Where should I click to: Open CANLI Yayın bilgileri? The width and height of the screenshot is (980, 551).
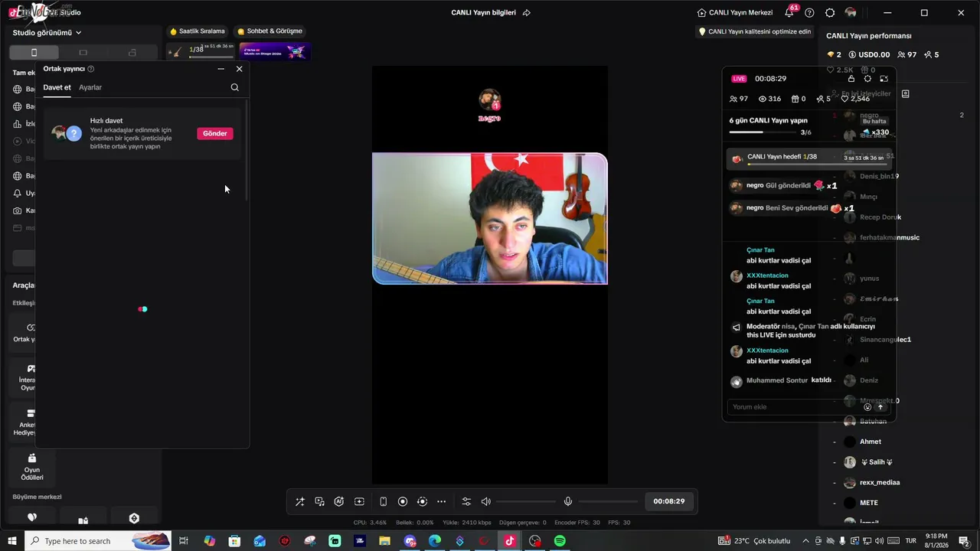coord(484,12)
